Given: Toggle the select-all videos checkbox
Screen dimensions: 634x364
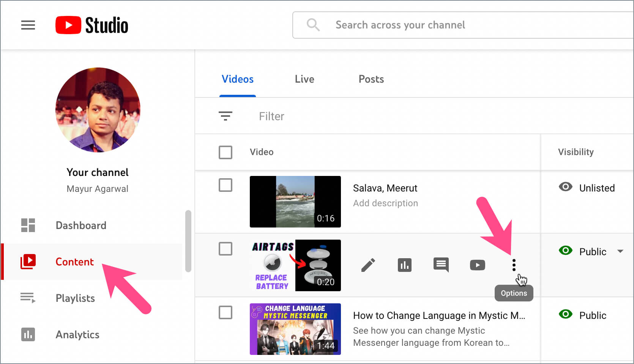Looking at the screenshot, I should [x=226, y=152].
